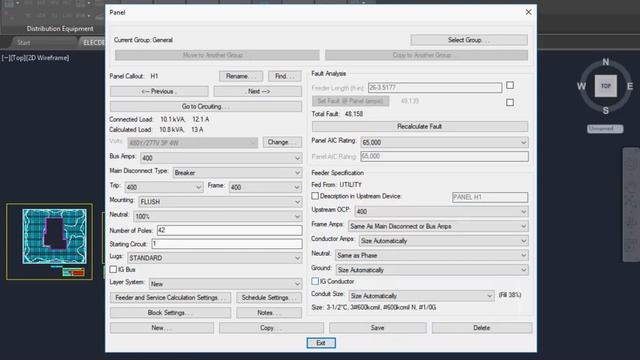Click the Number of Poles field

229,230
